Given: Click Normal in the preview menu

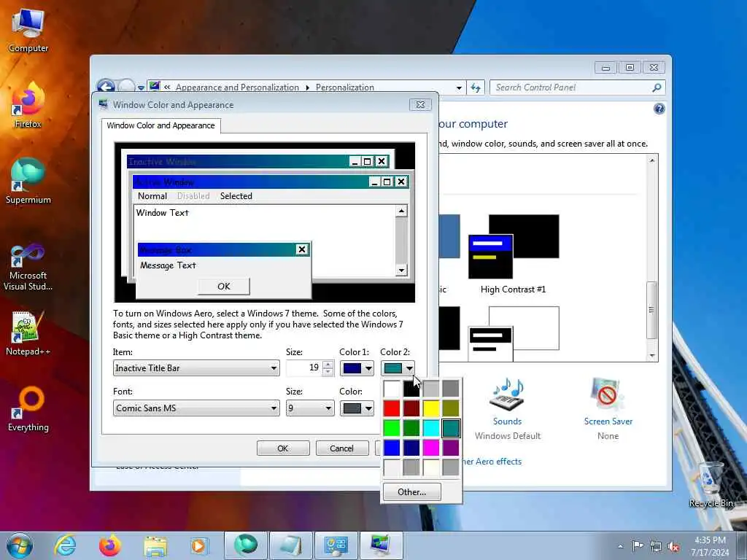Looking at the screenshot, I should tap(152, 195).
